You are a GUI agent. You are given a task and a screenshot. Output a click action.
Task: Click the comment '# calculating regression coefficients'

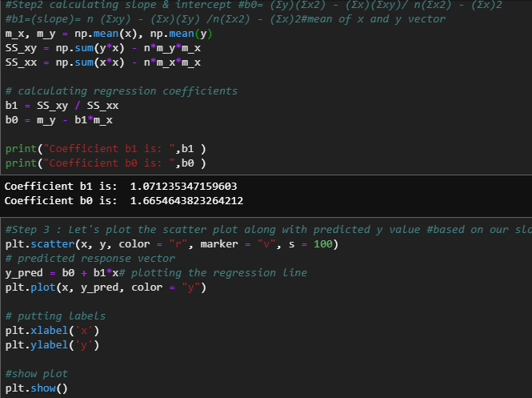(x=122, y=91)
